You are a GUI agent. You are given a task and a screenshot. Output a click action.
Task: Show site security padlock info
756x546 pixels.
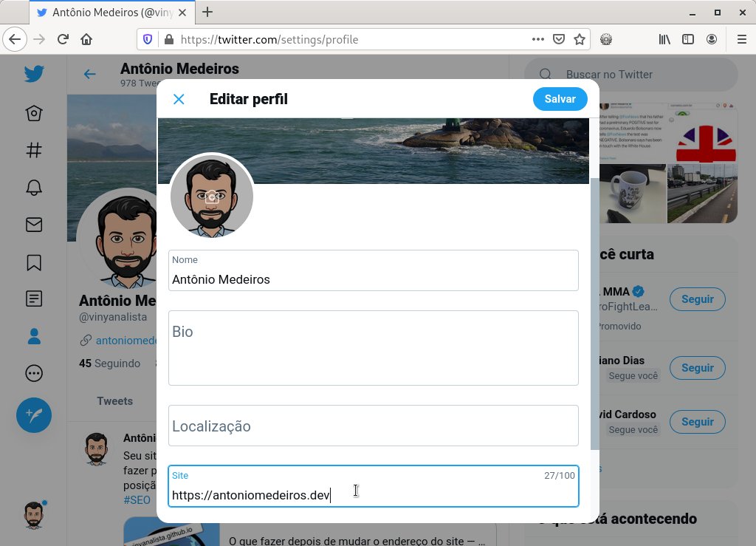(x=169, y=40)
